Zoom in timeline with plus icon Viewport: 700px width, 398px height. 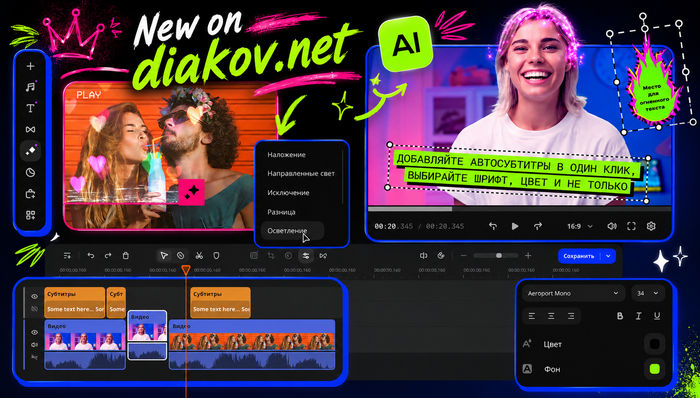(528, 256)
